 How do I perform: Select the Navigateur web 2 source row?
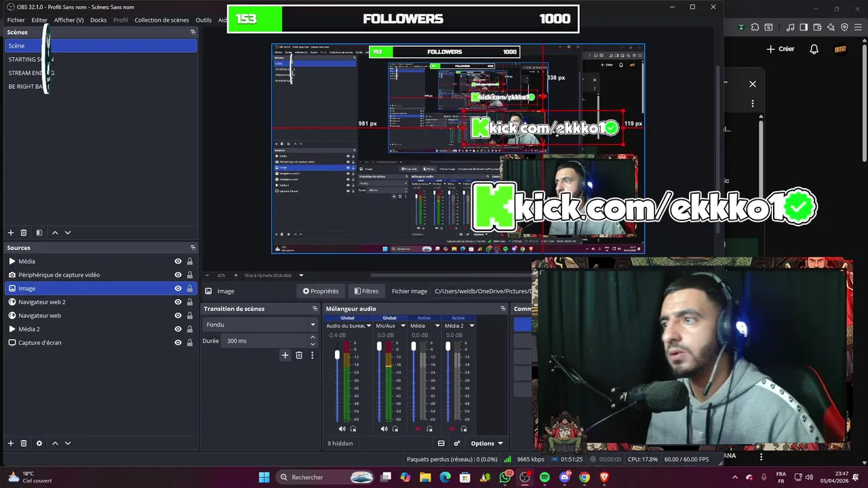click(x=100, y=302)
